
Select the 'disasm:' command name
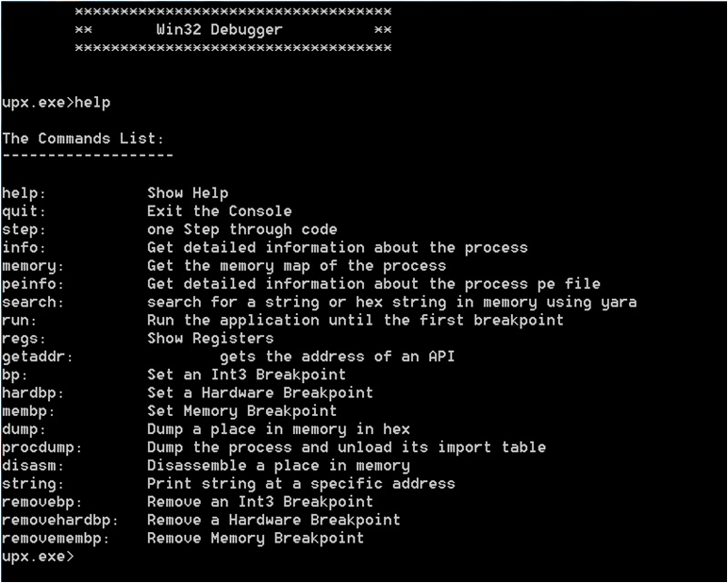pos(32,465)
